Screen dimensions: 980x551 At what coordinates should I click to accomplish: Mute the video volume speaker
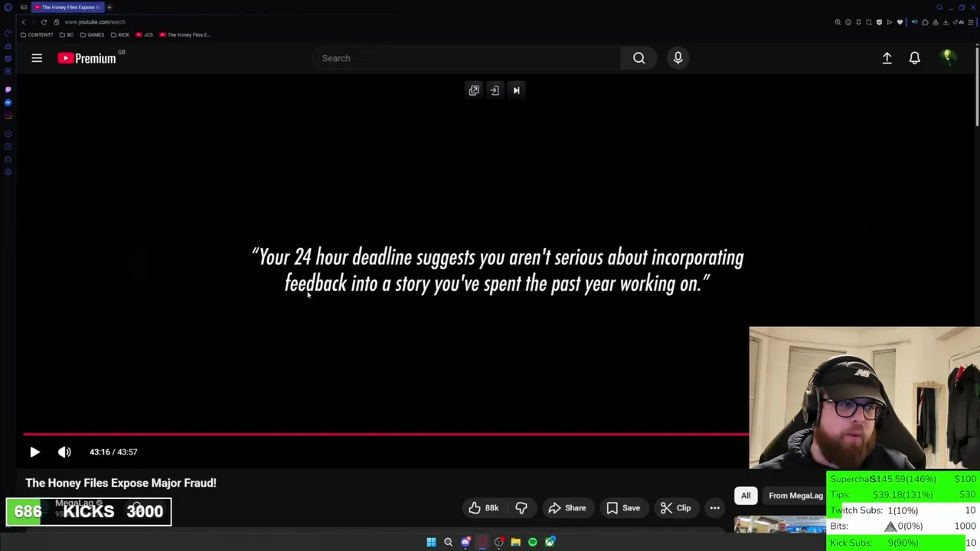coord(64,452)
